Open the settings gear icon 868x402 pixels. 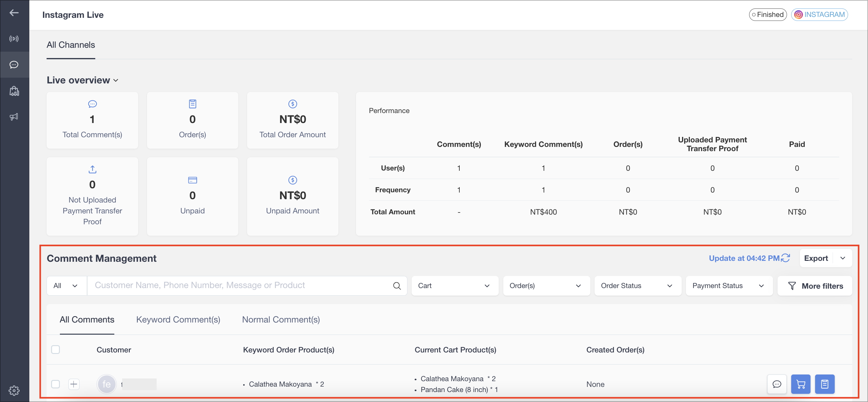[14, 391]
